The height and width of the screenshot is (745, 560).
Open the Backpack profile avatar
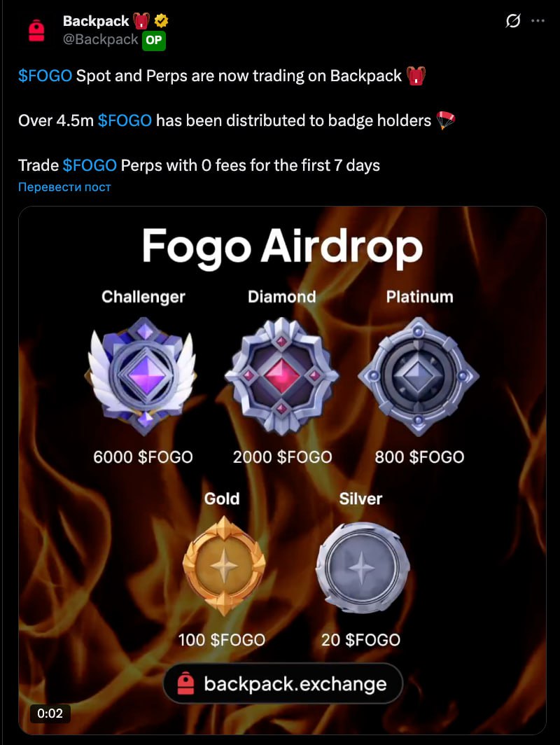click(x=36, y=32)
